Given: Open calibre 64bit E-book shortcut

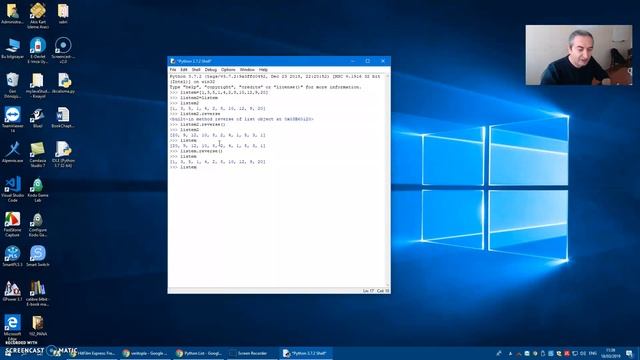Looking at the screenshot, I should click(38, 293).
